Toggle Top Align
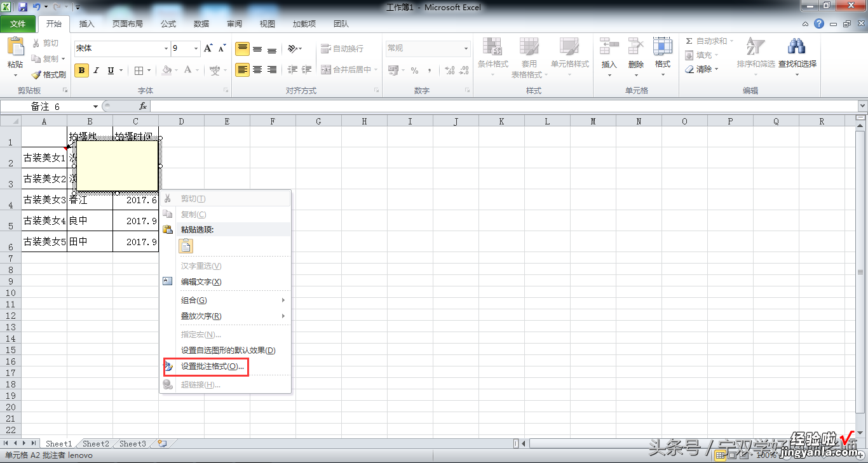 click(x=242, y=49)
